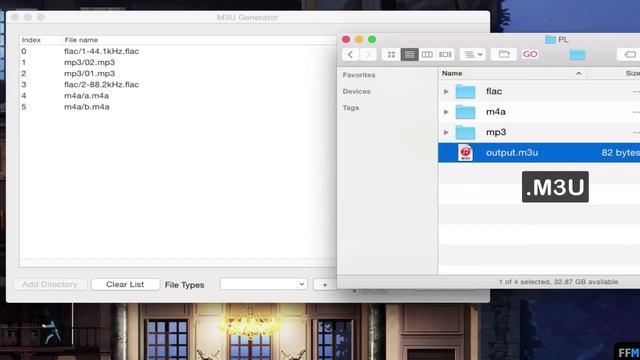Click the Clear List button
The height and width of the screenshot is (360, 640).
[x=125, y=284]
